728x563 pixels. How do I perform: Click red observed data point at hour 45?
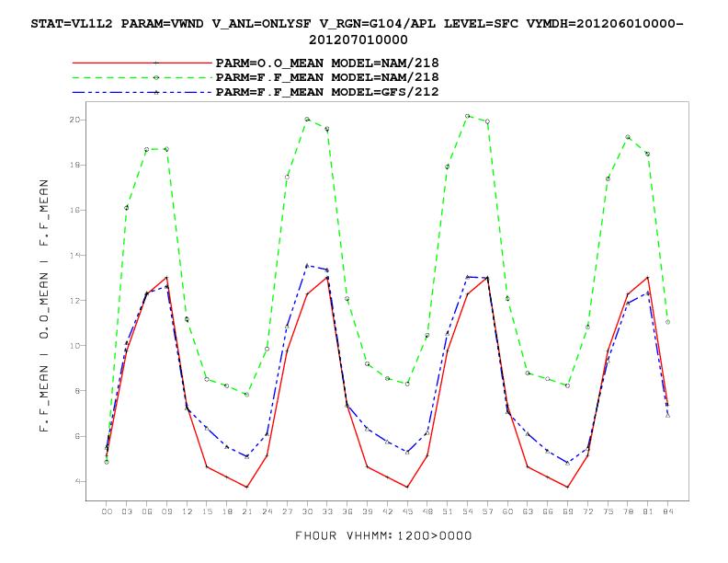coord(407,487)
